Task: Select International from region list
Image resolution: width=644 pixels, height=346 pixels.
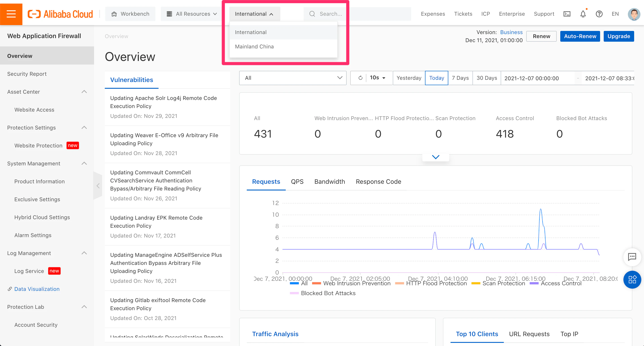Action: pos(283,32)
